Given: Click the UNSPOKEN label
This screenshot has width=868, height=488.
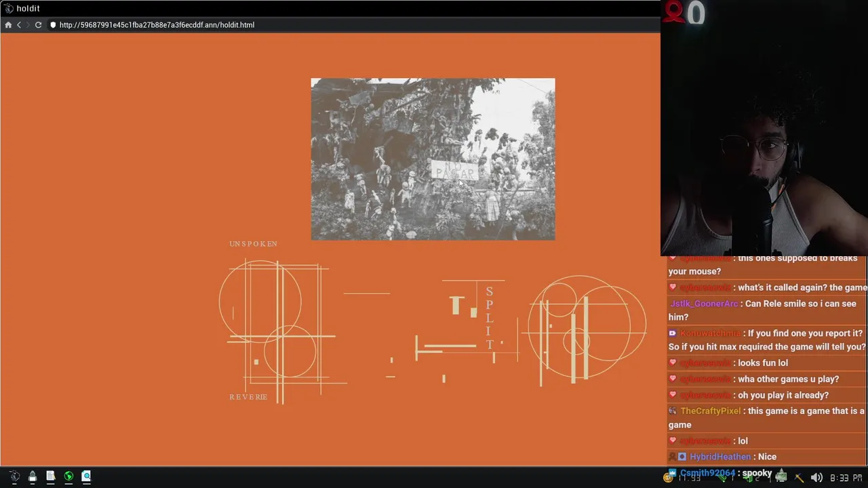Looking at the screenshot, I should coord(253,244).
